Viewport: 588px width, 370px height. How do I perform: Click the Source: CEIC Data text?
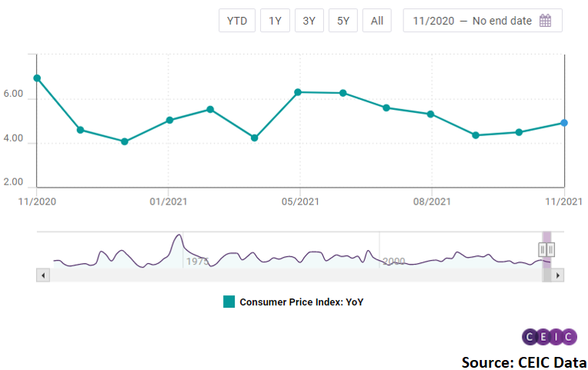coord(524,361)
